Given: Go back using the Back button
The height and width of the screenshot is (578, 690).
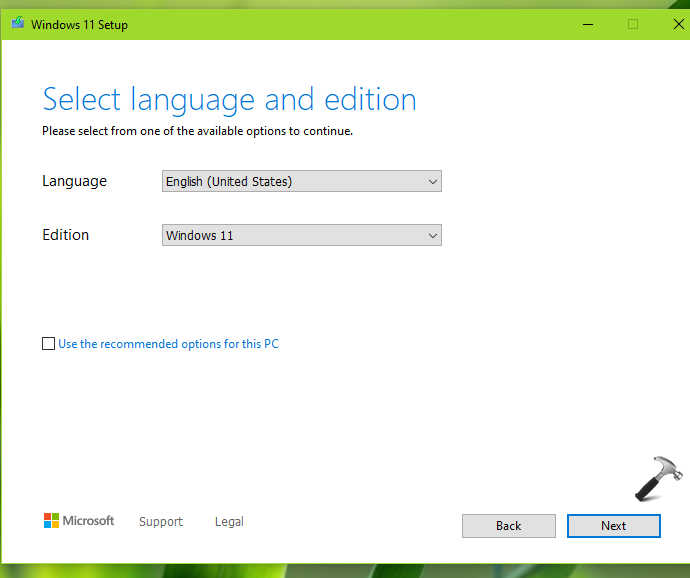Looking at the screenshot, I should click(508, 526).
